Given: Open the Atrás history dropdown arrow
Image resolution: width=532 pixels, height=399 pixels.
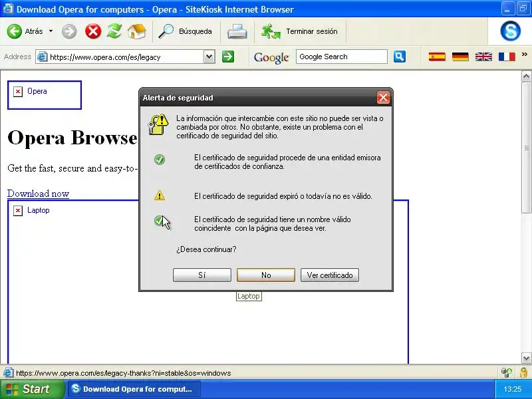Looking at the screenshot, I should (x=51, y=31).
